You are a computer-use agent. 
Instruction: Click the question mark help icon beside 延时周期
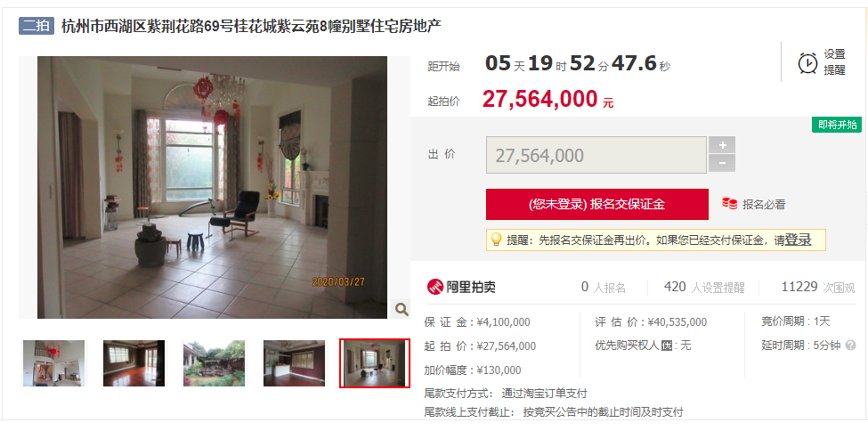point(850,346)
